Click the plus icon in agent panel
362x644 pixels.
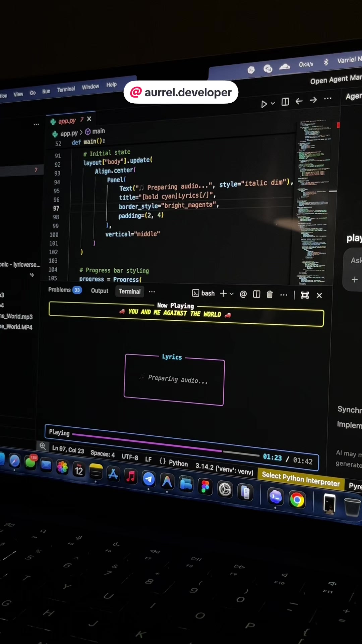pos(355,279)
